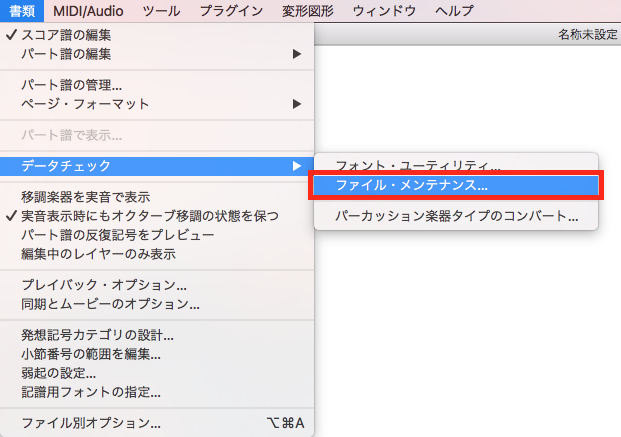621x437 pixels.
Task: Select フォント・ユーティリティ in the submenu
Action: [418, 165]
